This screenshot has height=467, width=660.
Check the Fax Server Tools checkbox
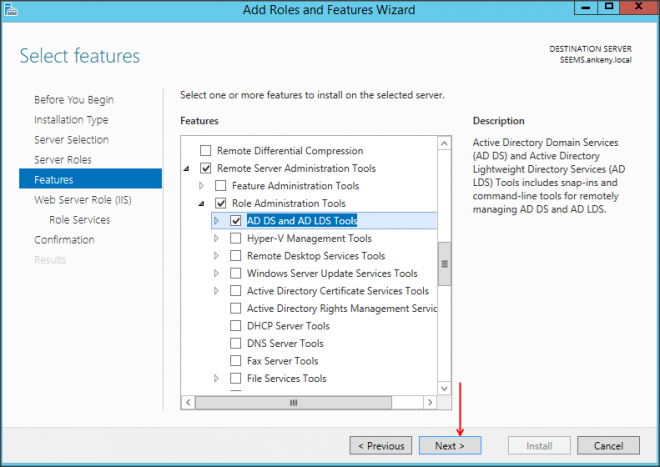coord(236,361)
